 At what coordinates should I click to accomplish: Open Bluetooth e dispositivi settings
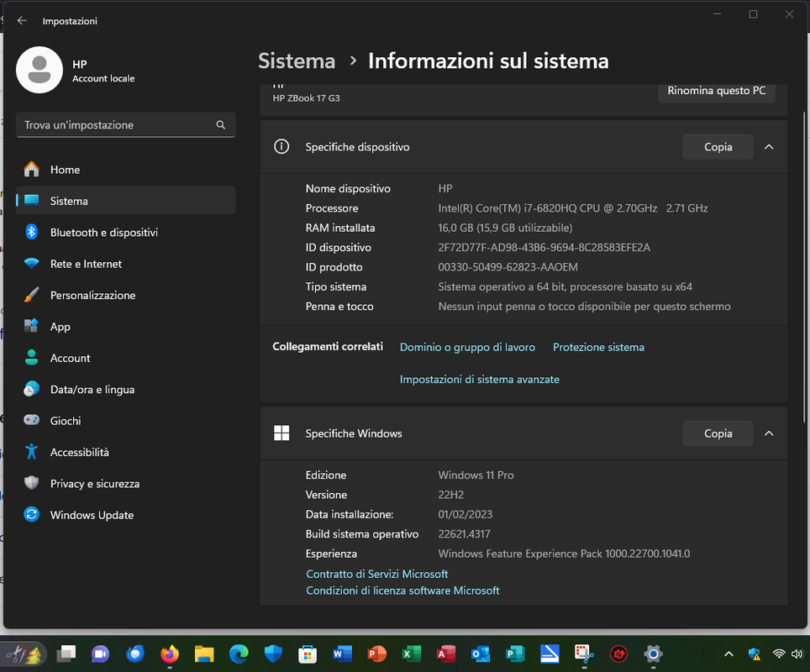[125, 233]
